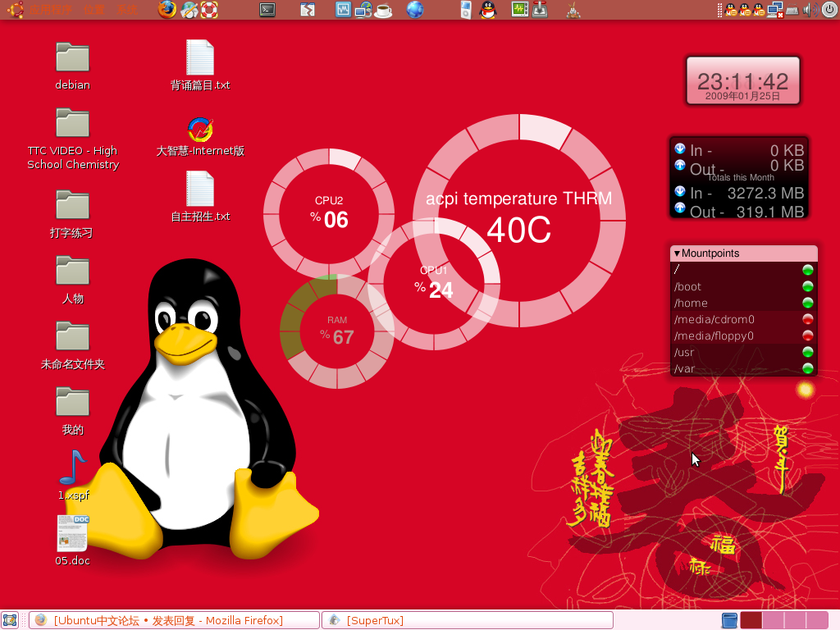Click the mail editor icon beside Firefox

pyautogui.click(x=189, y=10)
